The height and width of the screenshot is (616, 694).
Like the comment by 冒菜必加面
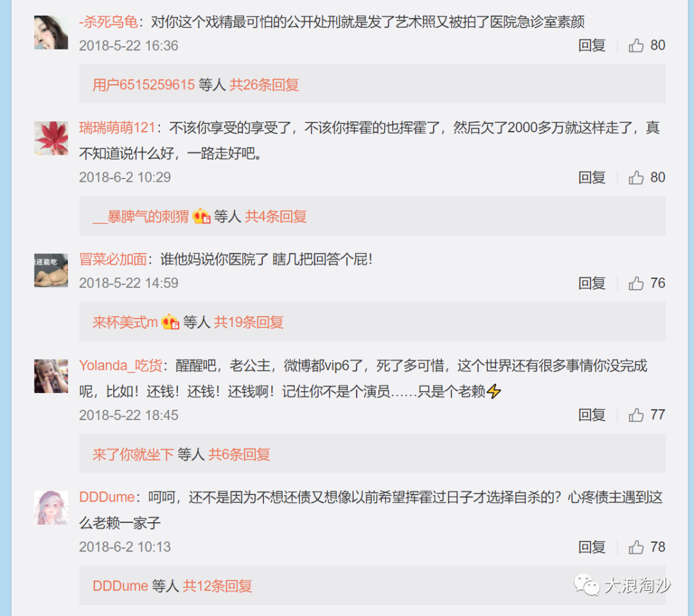pyautogui.click(x=636, y=283)
